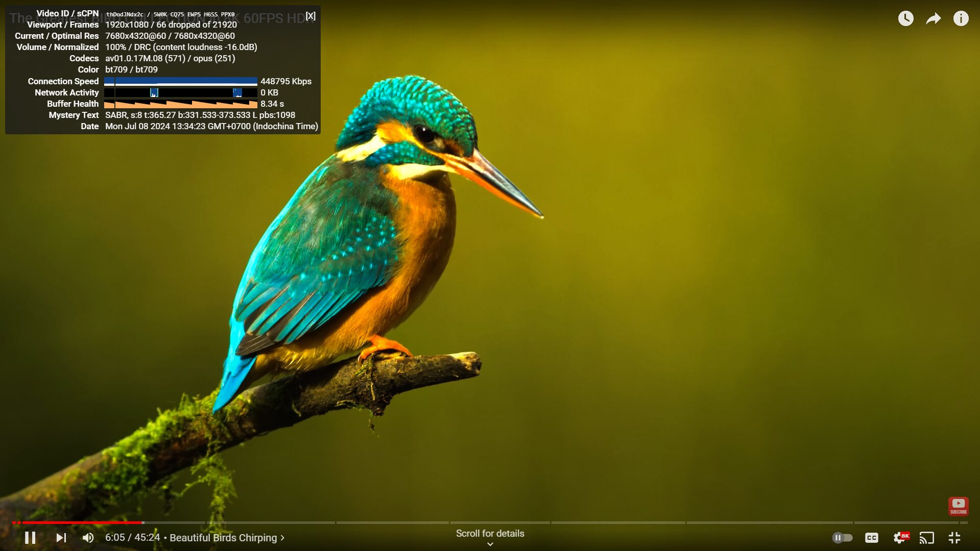Pause the video playback

click(x=30, y=538)
